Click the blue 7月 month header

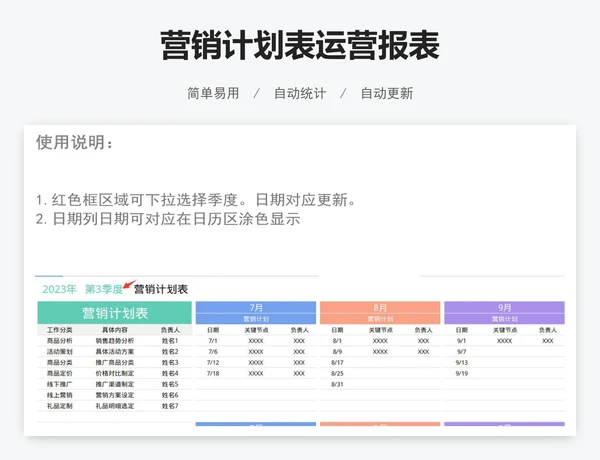point(256,308)
